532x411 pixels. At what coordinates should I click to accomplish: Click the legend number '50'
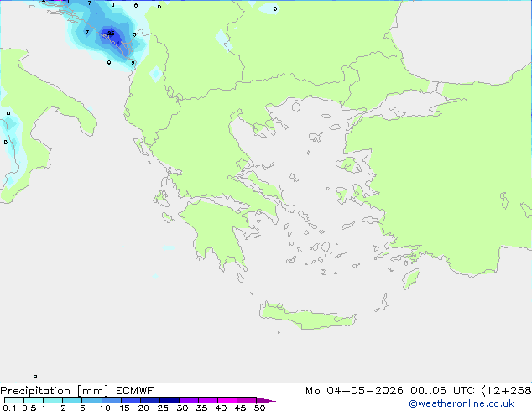click(259, 408)
